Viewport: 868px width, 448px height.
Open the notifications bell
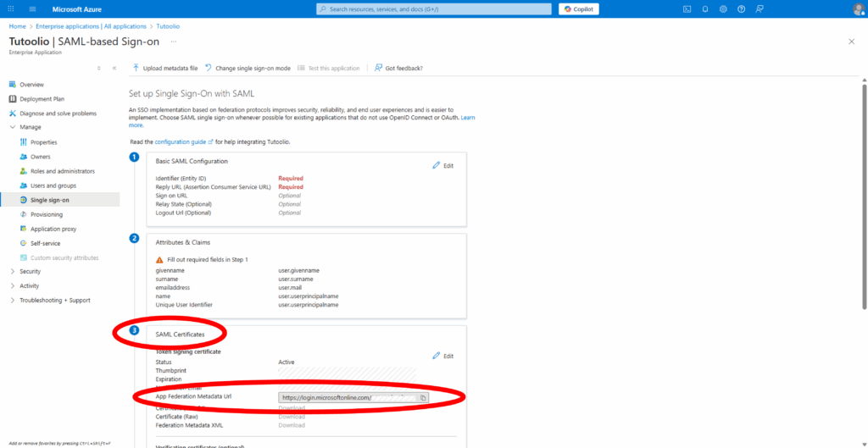pos(705,8)
